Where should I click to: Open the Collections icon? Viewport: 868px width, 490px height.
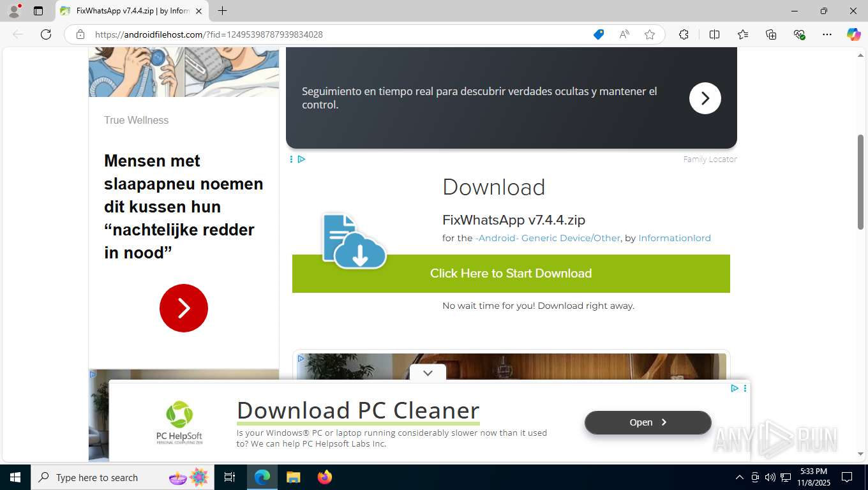[x=771, y=34]
